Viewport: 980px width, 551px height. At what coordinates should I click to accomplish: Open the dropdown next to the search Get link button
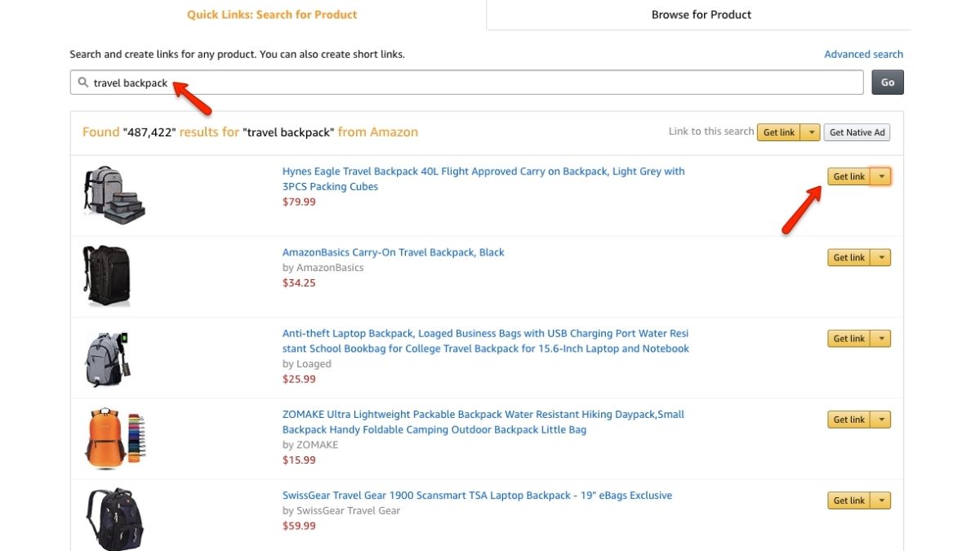pyautogui.click(x=810, y=131)
